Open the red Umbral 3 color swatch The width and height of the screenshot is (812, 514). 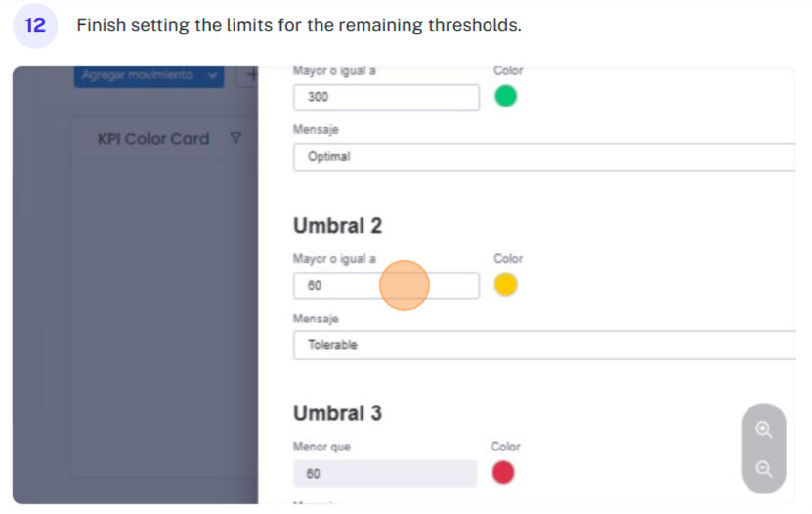pos(502,473)
